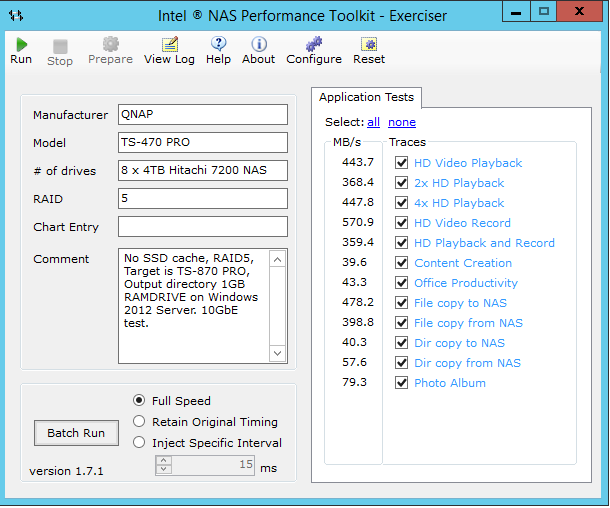Click the Prepare gear icon

[x=110, y=45]
